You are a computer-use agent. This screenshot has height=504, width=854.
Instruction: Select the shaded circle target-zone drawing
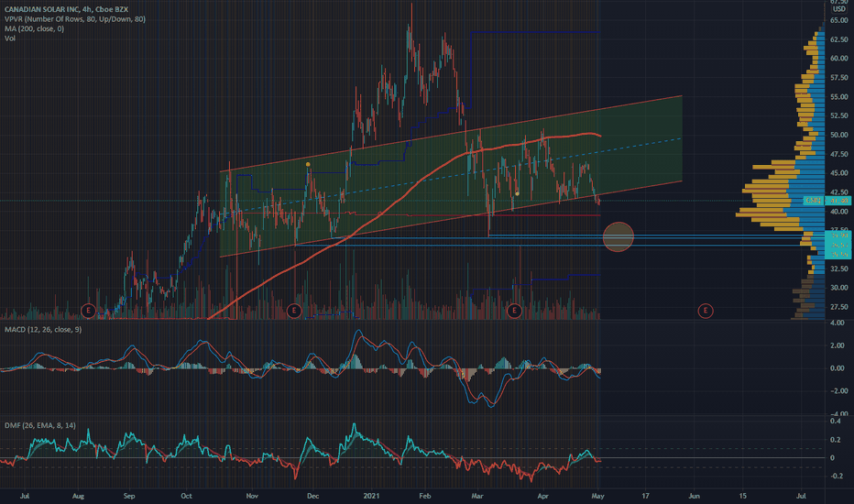[x=619, y=237]
